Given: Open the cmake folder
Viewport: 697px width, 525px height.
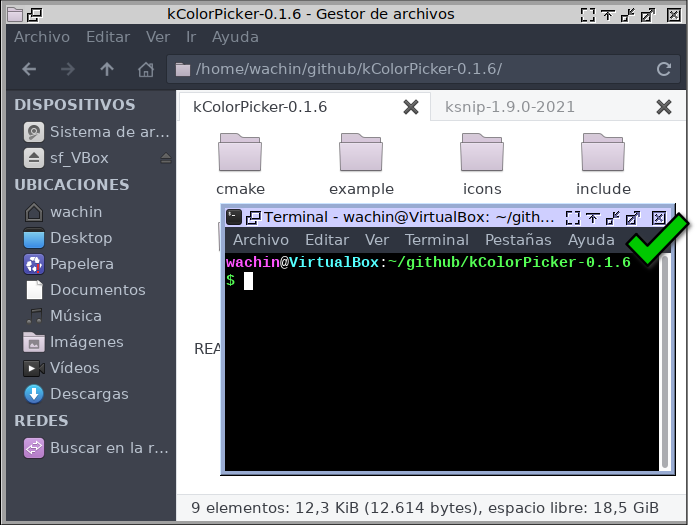Looking at the screenshot, I should pyautogui.click(x=240, y=164).
